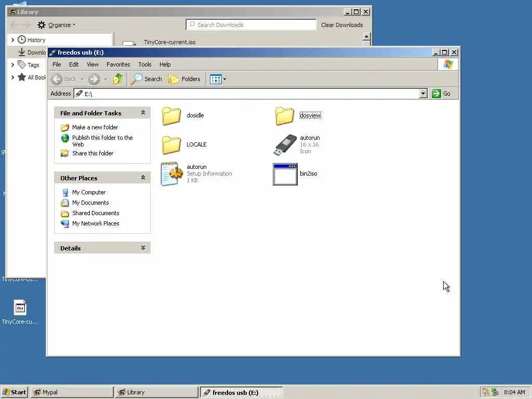Go to My Network Places
Image resolution: width=532 pixels, height=399 pixels.
click(x=96, y=223)
